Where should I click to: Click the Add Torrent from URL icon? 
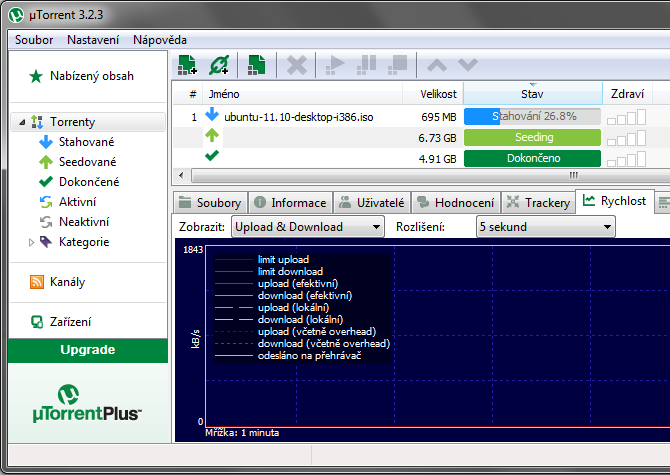219,65
